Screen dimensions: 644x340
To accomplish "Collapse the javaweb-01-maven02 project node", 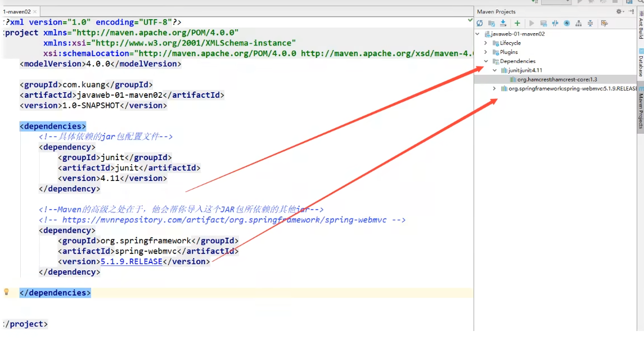I will (478, 34).
